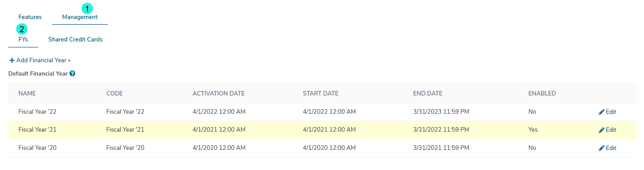Screen dimensions: 644x170
Task: Click the numbered marker 2 badge
Action: [22, 29]
